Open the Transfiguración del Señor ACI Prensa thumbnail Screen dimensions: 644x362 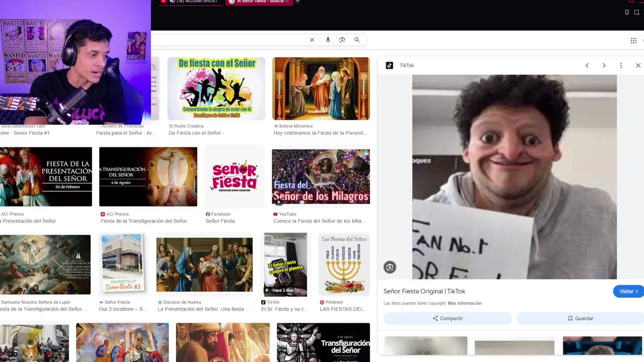click(x=148, y=176)
